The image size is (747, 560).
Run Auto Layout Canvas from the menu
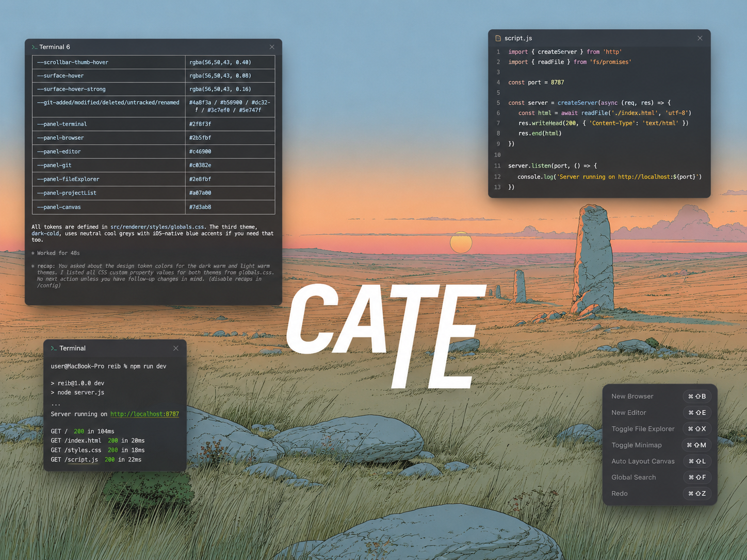(660, 461)
